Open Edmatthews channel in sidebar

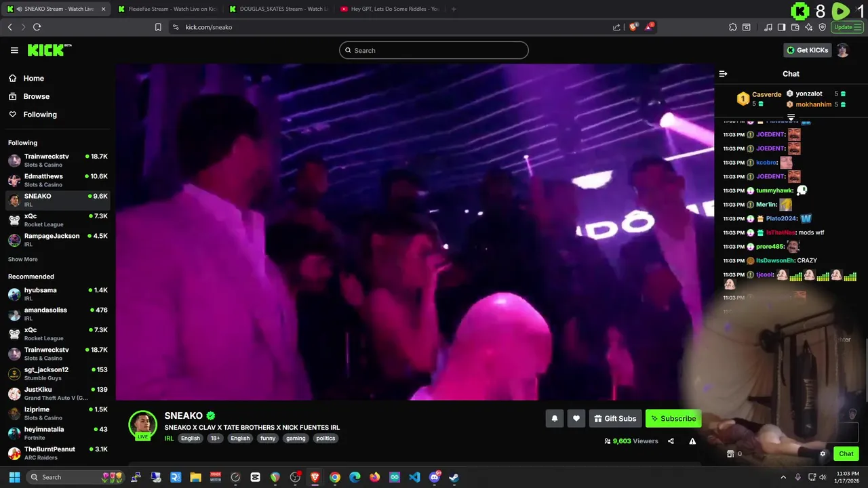tap(58, 180)
